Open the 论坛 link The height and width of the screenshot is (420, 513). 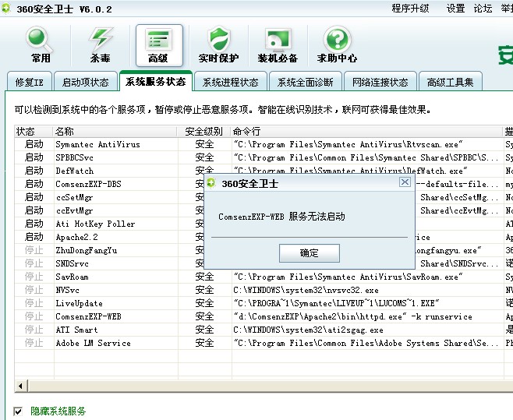(x=483, y=8)
